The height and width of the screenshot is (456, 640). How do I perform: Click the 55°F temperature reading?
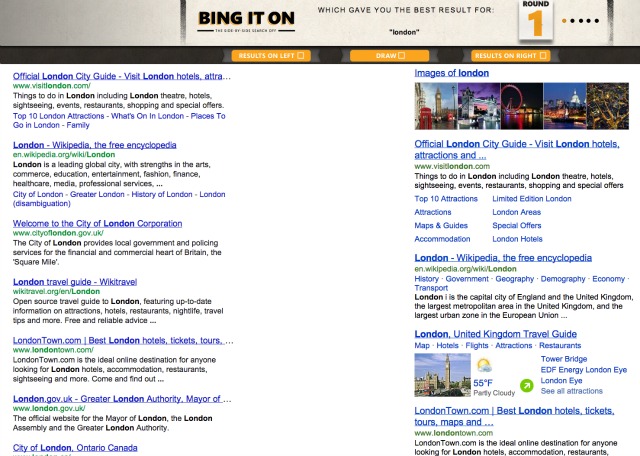pos(483,383)
